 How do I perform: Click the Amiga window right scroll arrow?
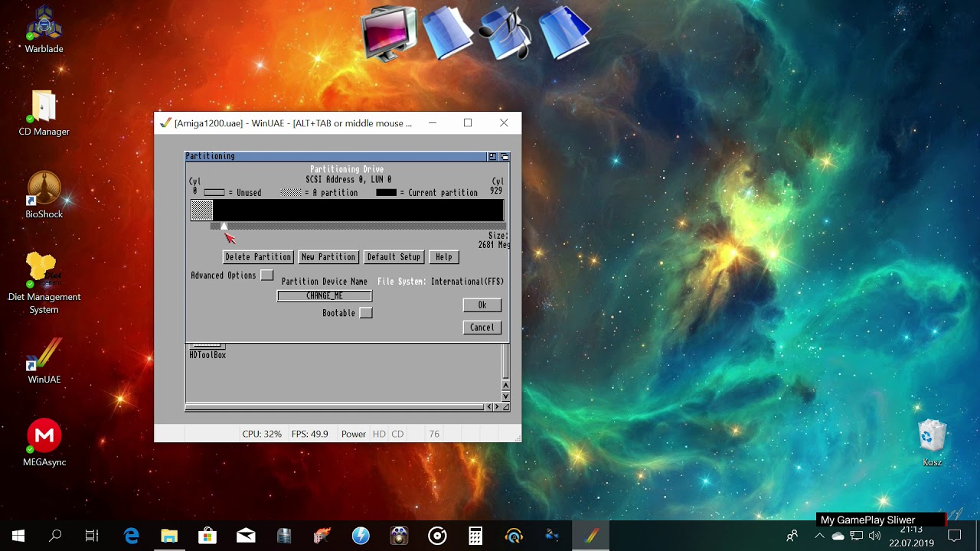tap(498, 407)
